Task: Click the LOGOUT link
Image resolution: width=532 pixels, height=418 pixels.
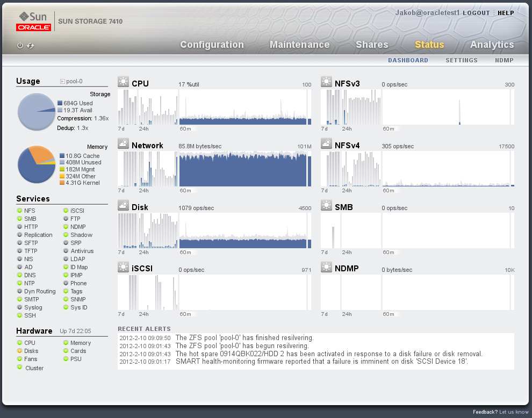Action: [x=476, y=13]
